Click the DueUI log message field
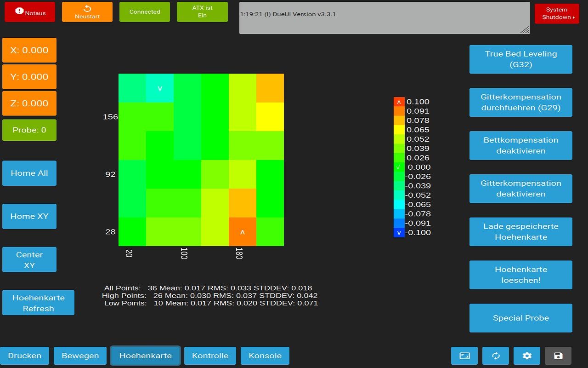Viewport: 588px width, 368px height. [x=384, y=18]
